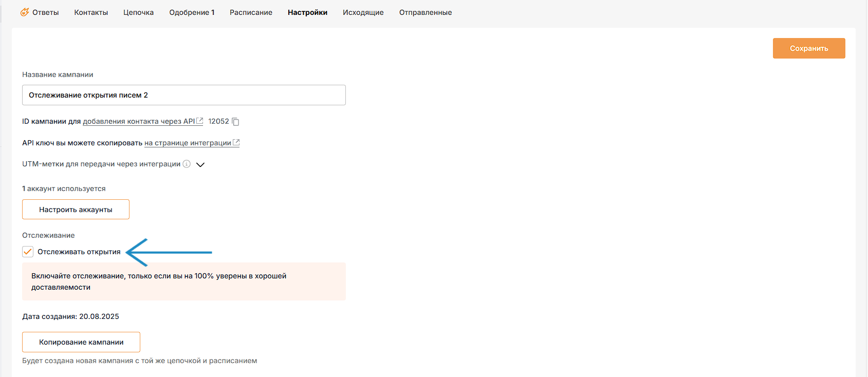The width and height of the screenshot is (868, 377).
Task: View the Отправленные tab
Action: 425,12
